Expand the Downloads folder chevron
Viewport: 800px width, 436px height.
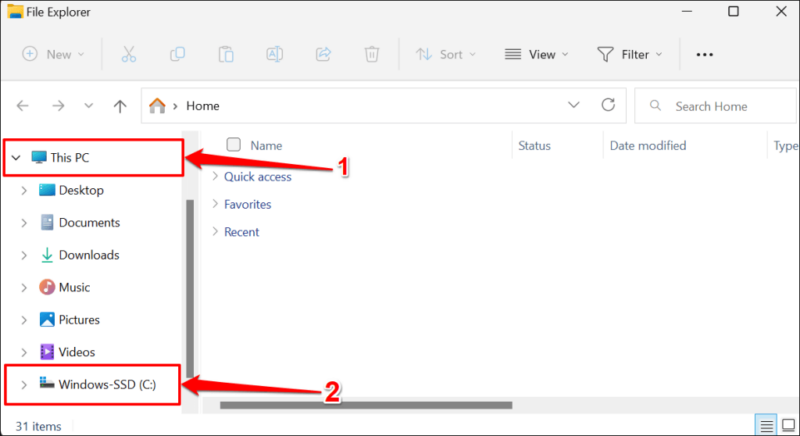(x=24, y=255)
